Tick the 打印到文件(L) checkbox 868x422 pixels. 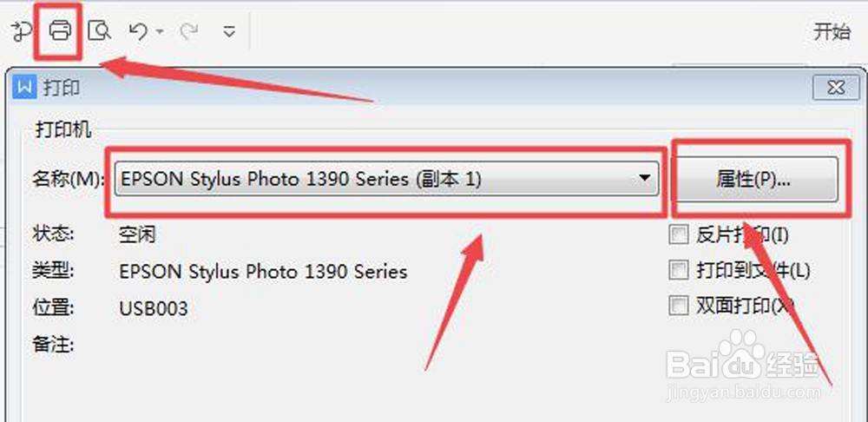[x=678, y=270]
